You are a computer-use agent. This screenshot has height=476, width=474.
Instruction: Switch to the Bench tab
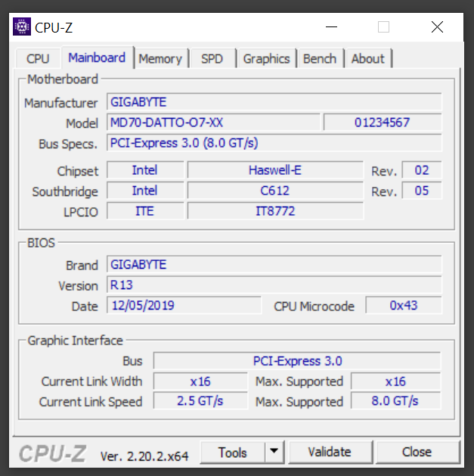(320, 58)
